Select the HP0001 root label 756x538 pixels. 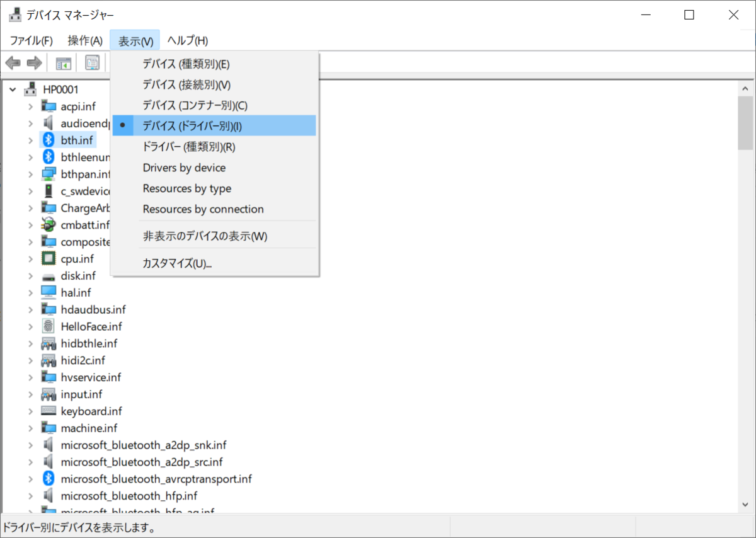pos(61,89)
